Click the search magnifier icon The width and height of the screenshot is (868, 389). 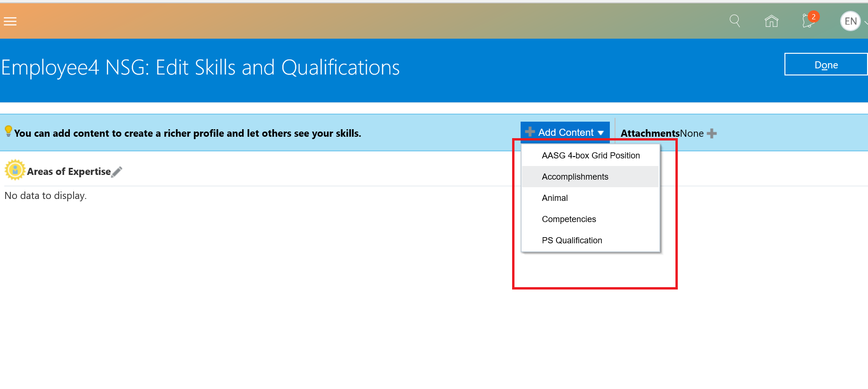(734, 21)
